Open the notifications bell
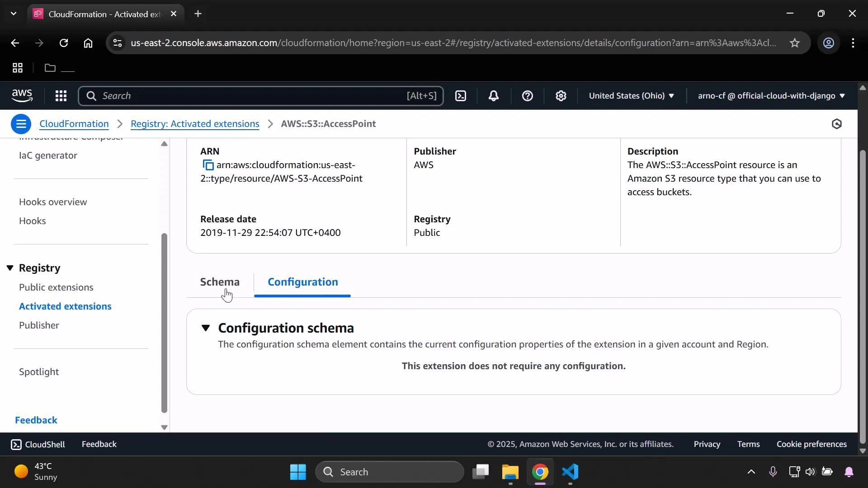868x488 pixels. point(494,96)
